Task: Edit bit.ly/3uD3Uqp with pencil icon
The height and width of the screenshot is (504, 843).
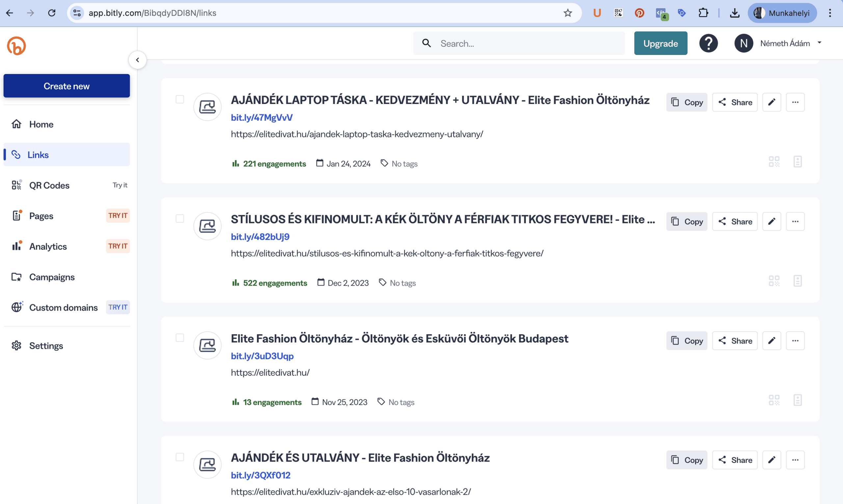Action: (x=772, y=340)
